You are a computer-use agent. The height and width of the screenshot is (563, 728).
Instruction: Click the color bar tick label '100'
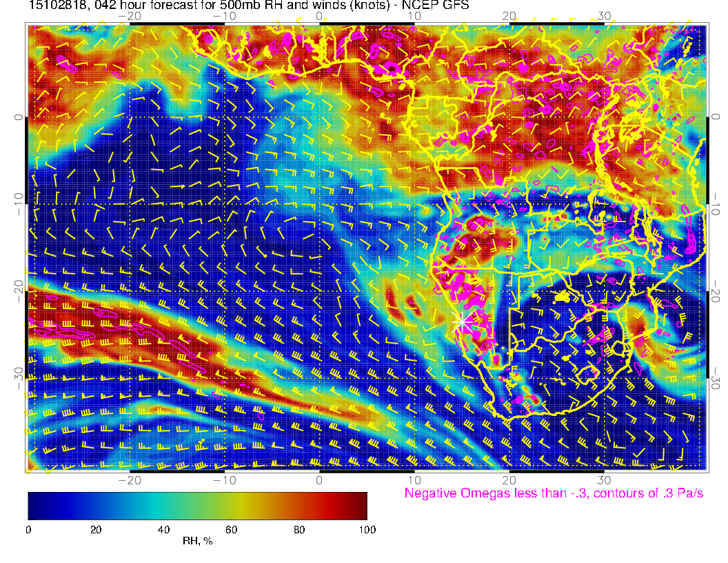[x=367, y=530]
